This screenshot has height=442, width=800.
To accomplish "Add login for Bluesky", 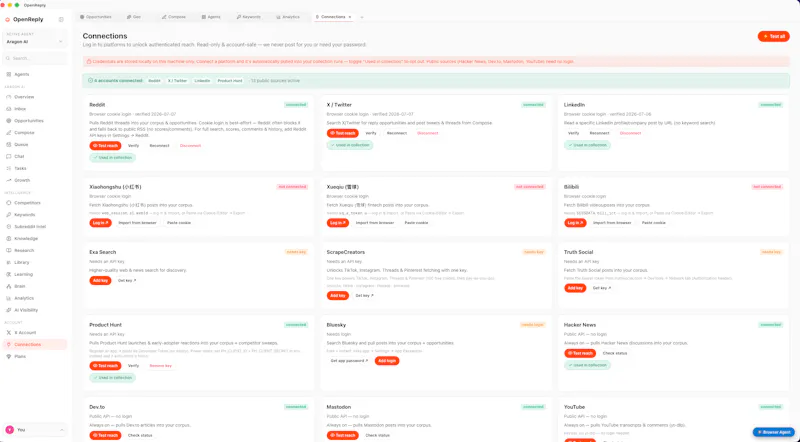I will click(387, 361).
